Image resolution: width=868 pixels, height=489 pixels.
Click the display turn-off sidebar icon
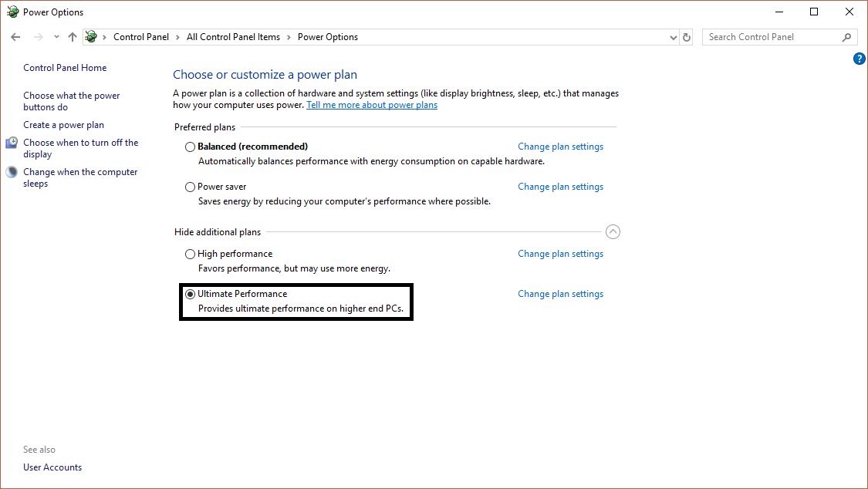click(12, 143)
